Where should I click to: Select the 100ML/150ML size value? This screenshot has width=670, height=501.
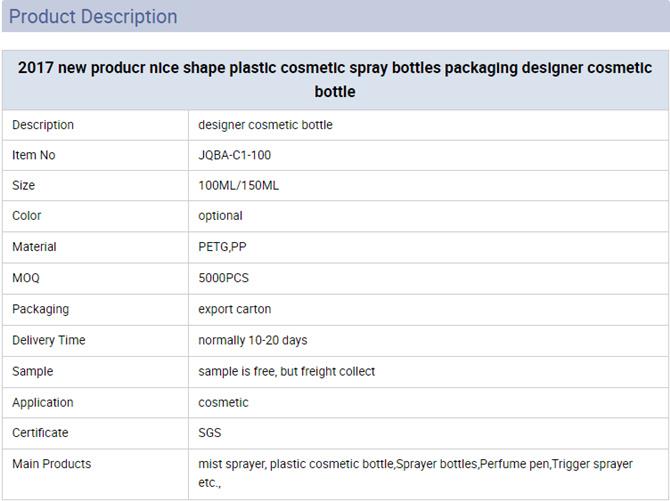(x=238, y=186)
